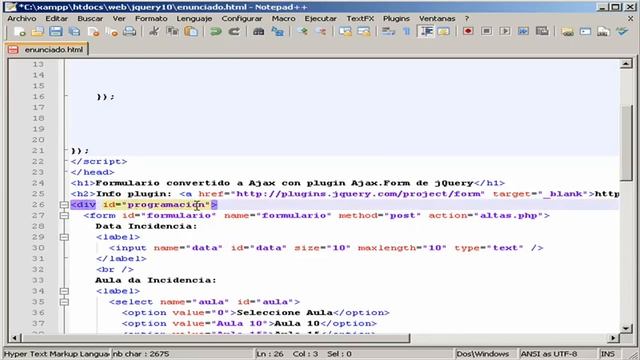Viewport: 640px width, 360px height.
Task: Start macro recording with red dot
Action: 468,31
